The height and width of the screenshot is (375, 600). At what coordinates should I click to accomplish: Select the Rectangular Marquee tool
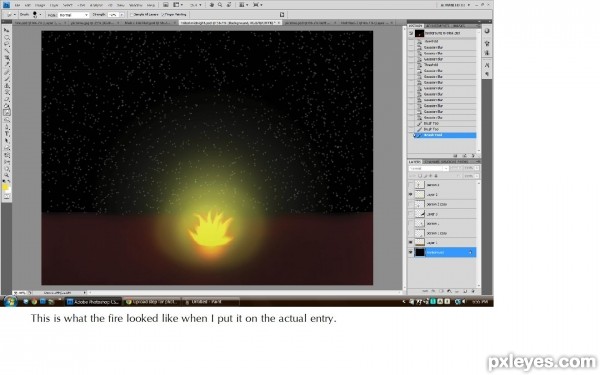[x=7, y=37]
